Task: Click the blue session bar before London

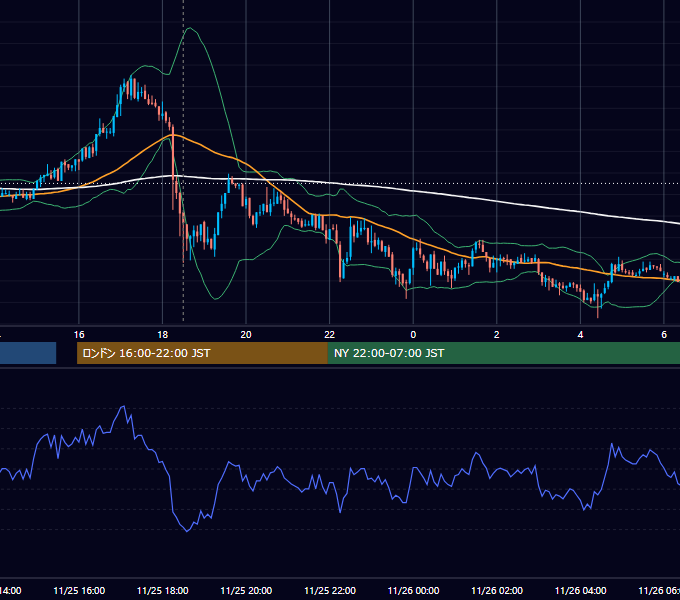Action: click(28, 353)
